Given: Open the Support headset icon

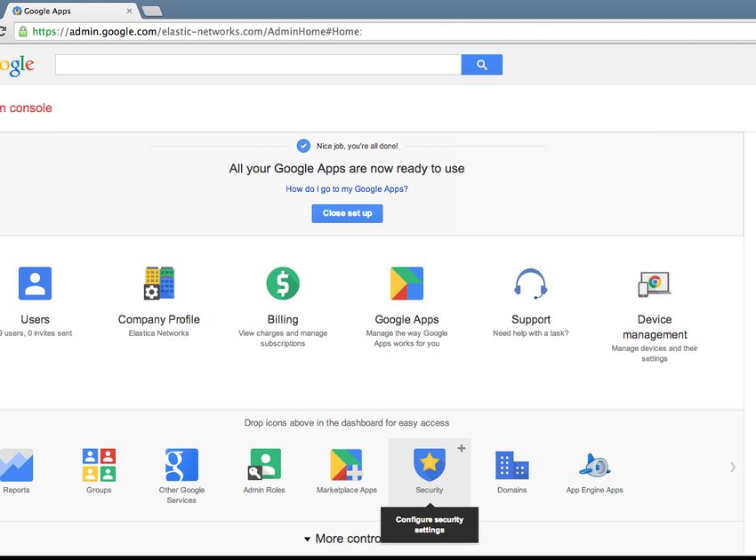Looking at the screenshot, I should click(530, 284).
